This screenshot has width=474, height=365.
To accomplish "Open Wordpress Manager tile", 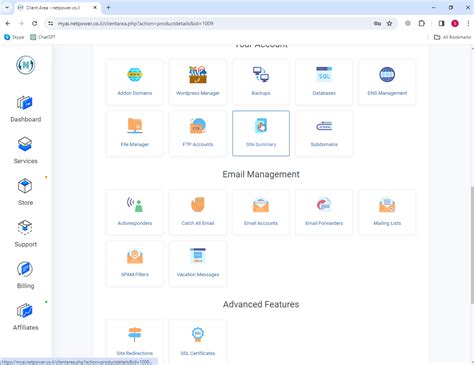I will click(x=198, y=82).
